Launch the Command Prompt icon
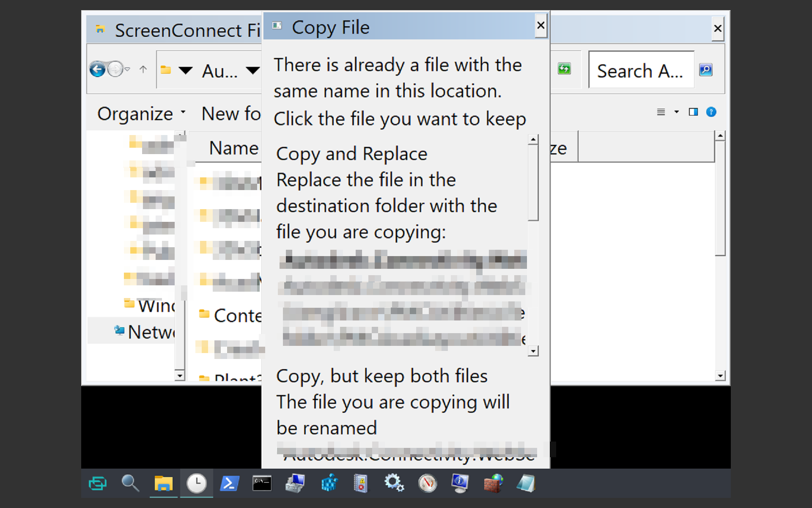 coord(262,483)
